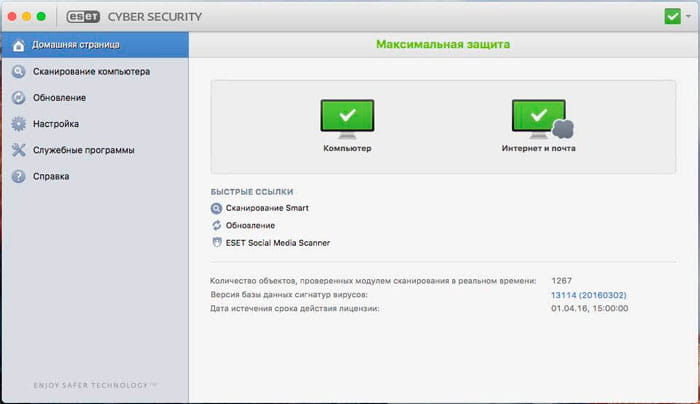Click the update arrows icon under quick links
The image size is (700, 404).
coord(217,225)
